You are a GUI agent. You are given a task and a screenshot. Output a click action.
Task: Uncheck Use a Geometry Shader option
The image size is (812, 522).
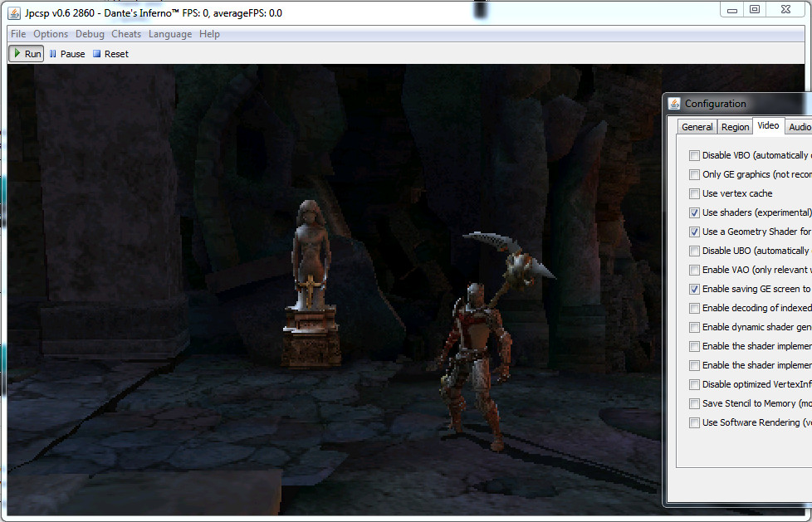point(694,232)
